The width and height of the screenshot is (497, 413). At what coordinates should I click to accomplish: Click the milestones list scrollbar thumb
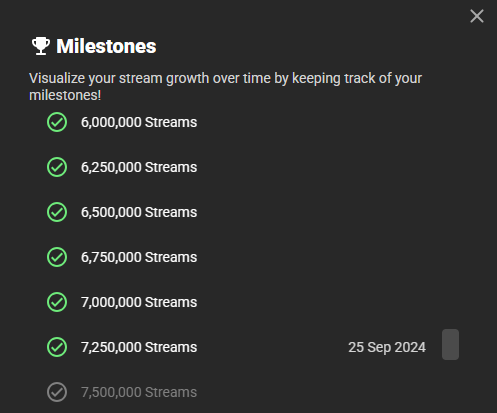click(450, 345)
